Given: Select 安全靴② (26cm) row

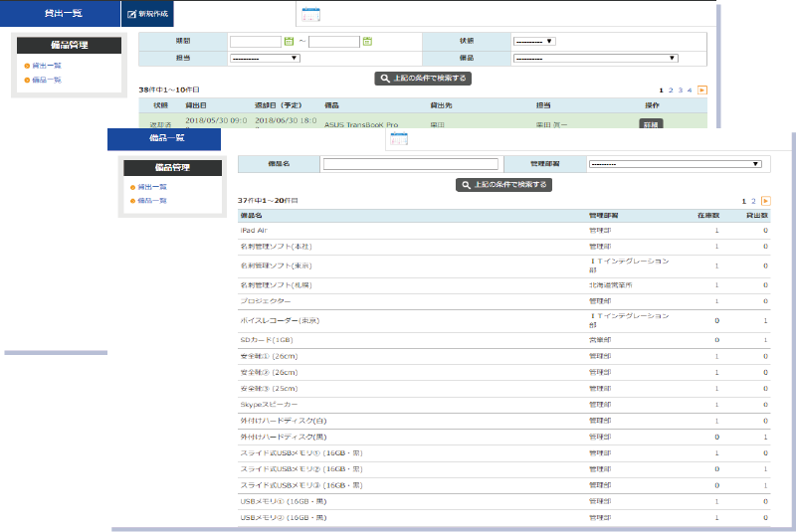Looking at the screenshot, I should click(504, 372).
